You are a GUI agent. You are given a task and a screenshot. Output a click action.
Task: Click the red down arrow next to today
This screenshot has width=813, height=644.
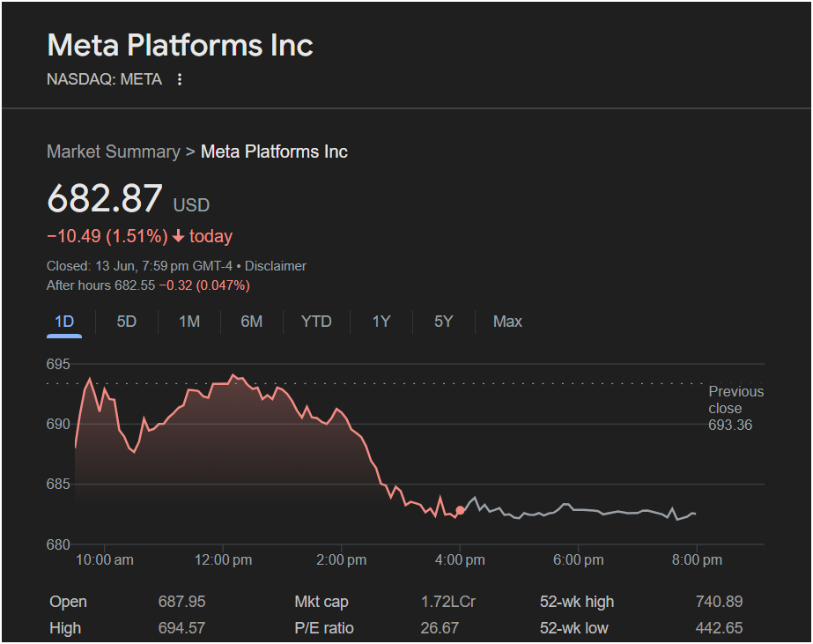click(178, 236)
